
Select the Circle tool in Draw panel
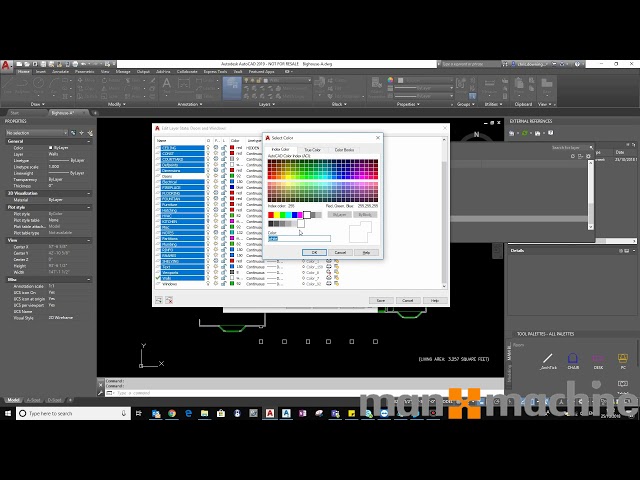coord(38,84)
